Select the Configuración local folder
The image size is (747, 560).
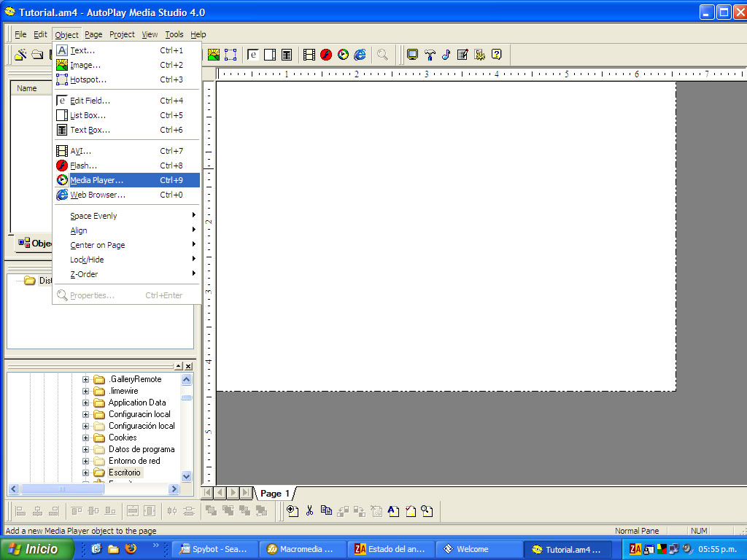(142, 426)
